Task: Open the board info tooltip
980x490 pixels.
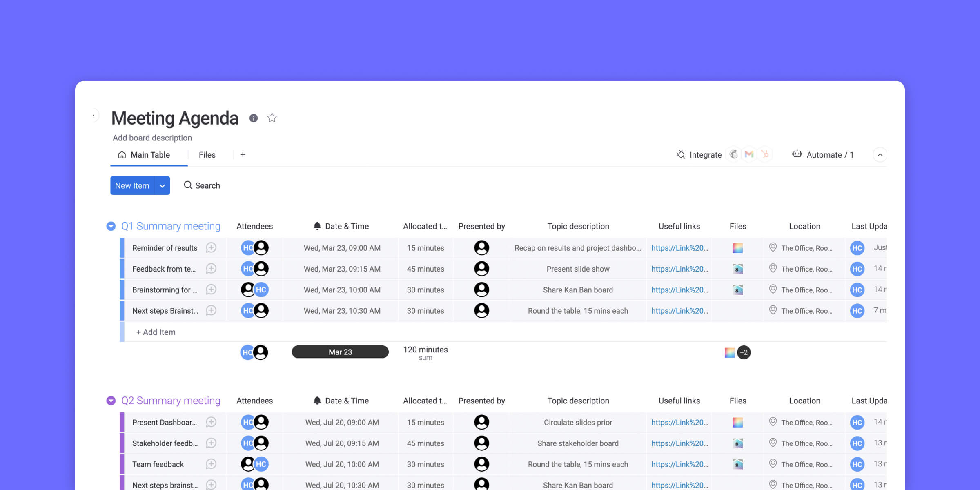Action: click(x=253, y=118)
